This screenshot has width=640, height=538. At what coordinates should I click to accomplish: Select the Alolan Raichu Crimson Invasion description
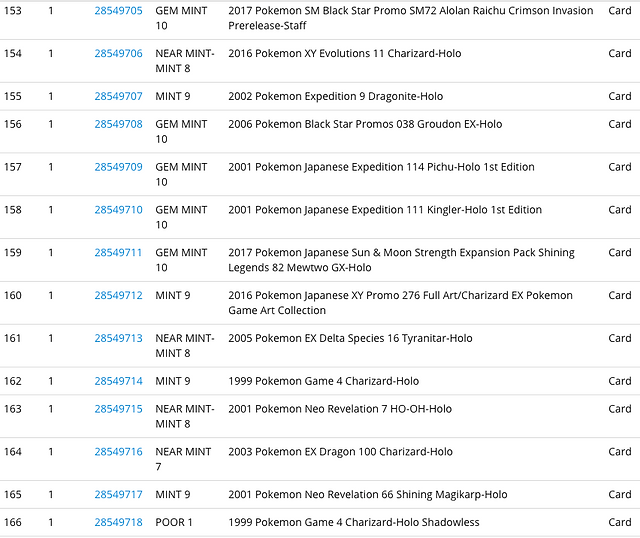[411, 18]
